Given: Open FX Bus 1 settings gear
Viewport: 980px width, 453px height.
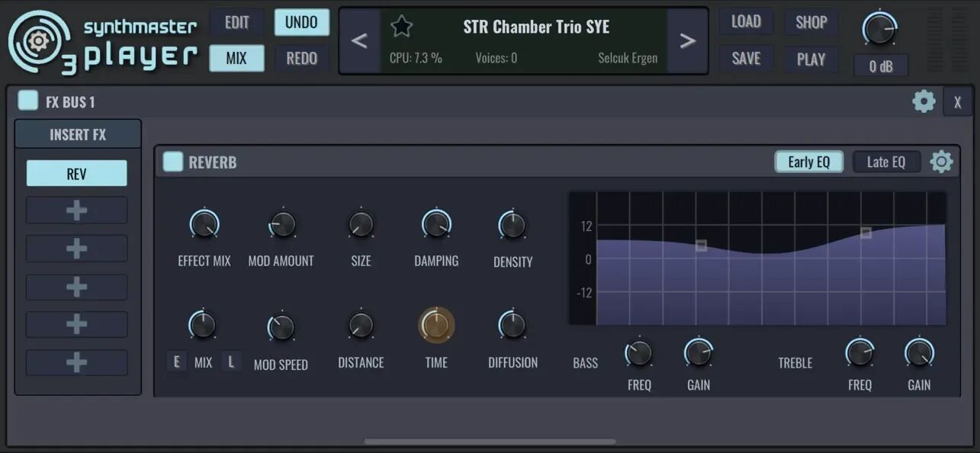Looking at the screenshot, I should 924,100.
